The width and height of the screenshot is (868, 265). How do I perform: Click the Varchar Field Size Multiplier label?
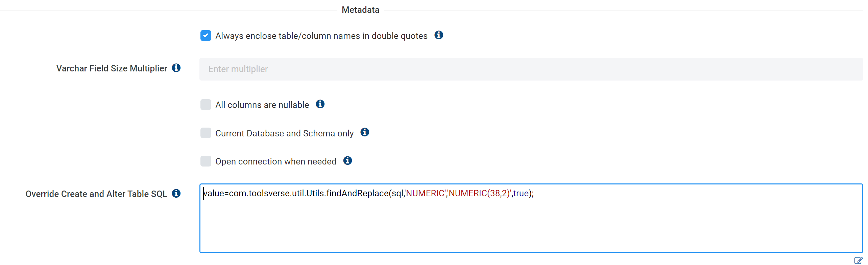click(112, 68)
